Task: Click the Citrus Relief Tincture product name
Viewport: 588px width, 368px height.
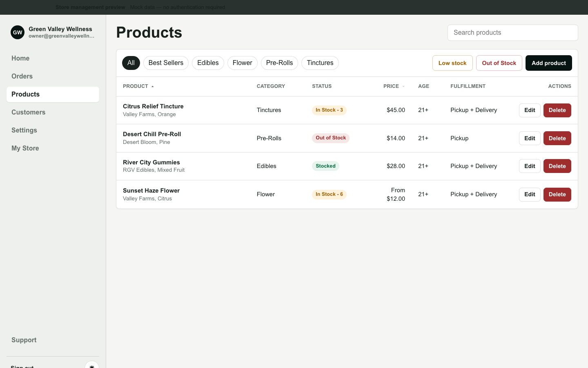Action: click(153, 106)
